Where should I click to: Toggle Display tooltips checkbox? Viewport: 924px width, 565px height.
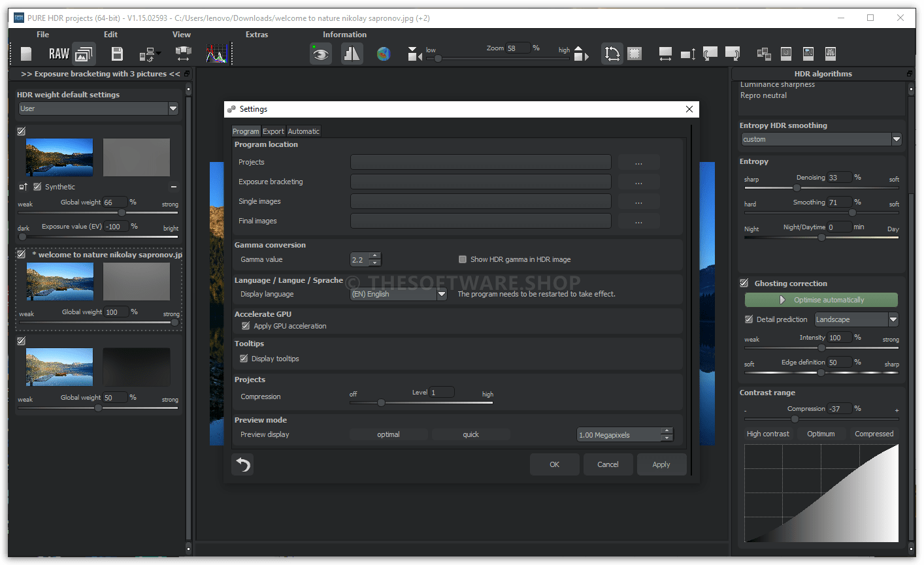pos(244,359)
